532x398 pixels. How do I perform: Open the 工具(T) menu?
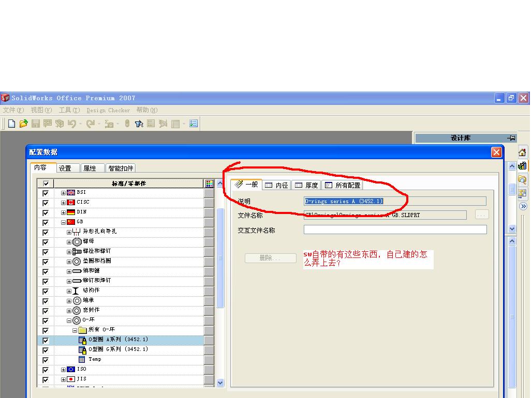pyautogui.click(x=69, y=110)
